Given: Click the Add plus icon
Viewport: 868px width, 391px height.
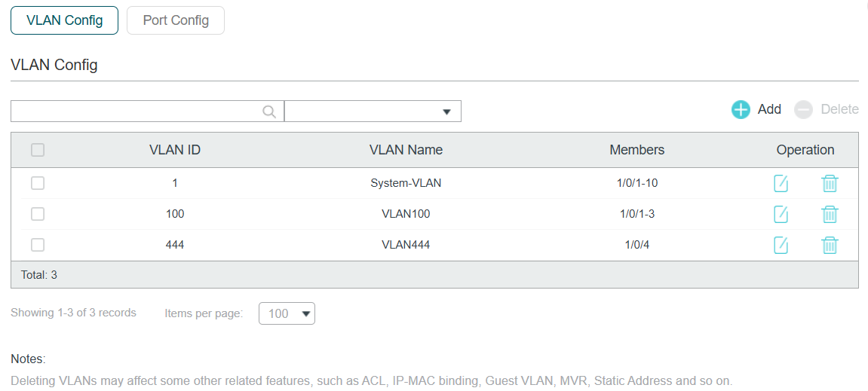Looking at the screenshot, I should coord(741,109).
